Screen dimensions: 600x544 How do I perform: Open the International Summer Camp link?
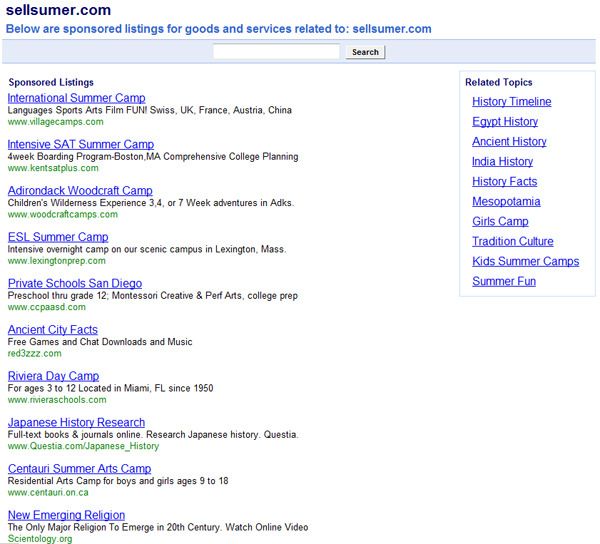tap(77, 98)
